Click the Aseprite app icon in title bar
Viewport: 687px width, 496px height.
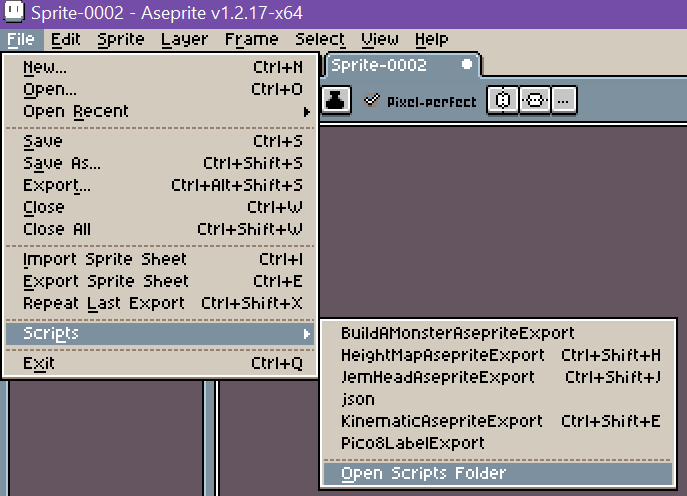click(x=14, y=11)
